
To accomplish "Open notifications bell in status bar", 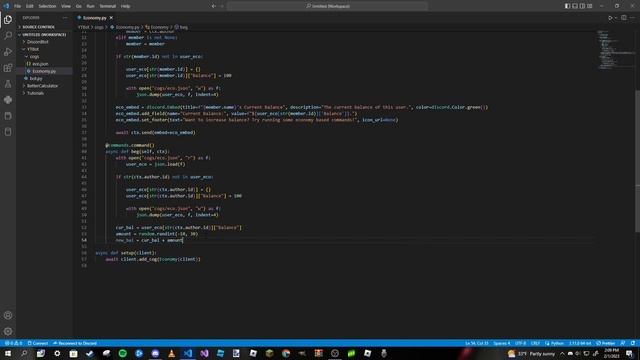I will [633, 343].
